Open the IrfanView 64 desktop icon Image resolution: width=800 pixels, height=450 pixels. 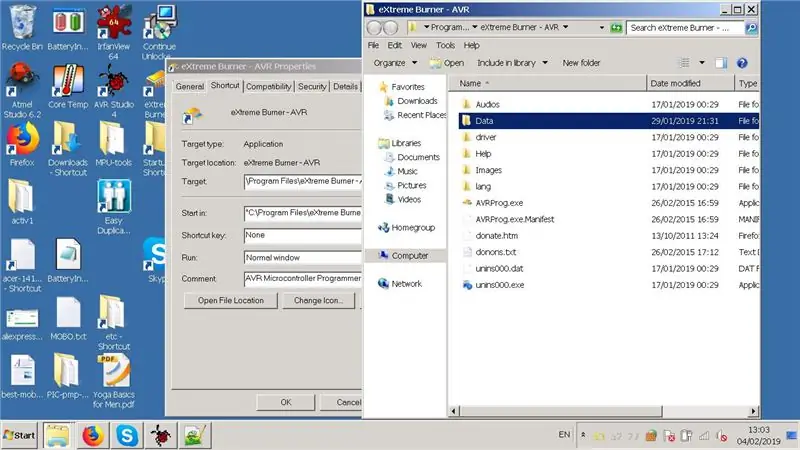click(113, 32)
